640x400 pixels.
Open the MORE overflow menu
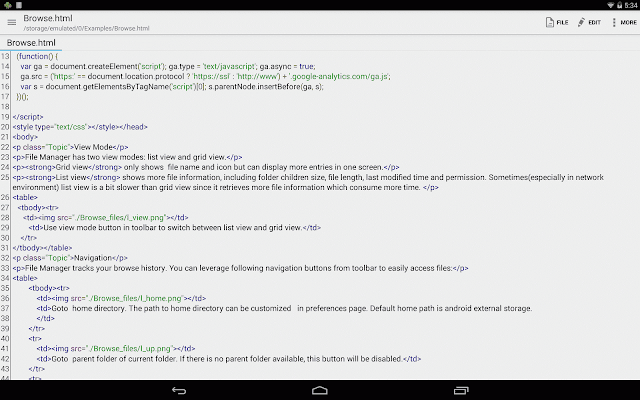(x=624, y=22)
